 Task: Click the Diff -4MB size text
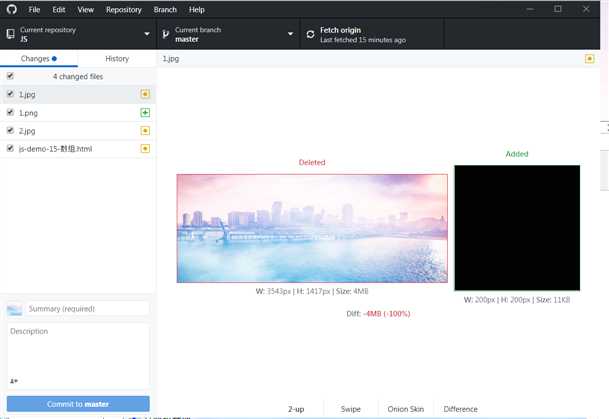click(378, 313)
